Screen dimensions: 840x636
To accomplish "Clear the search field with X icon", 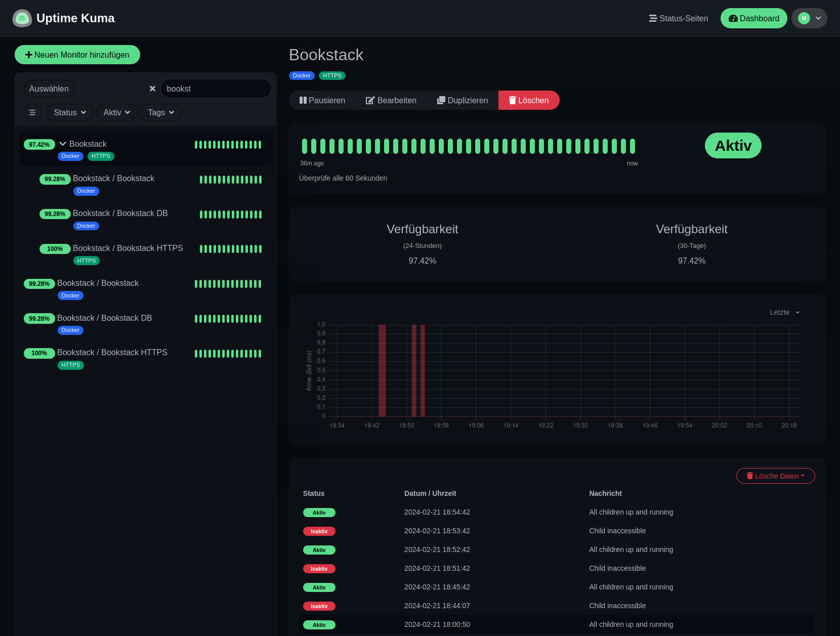I will [x=152, y=89].
